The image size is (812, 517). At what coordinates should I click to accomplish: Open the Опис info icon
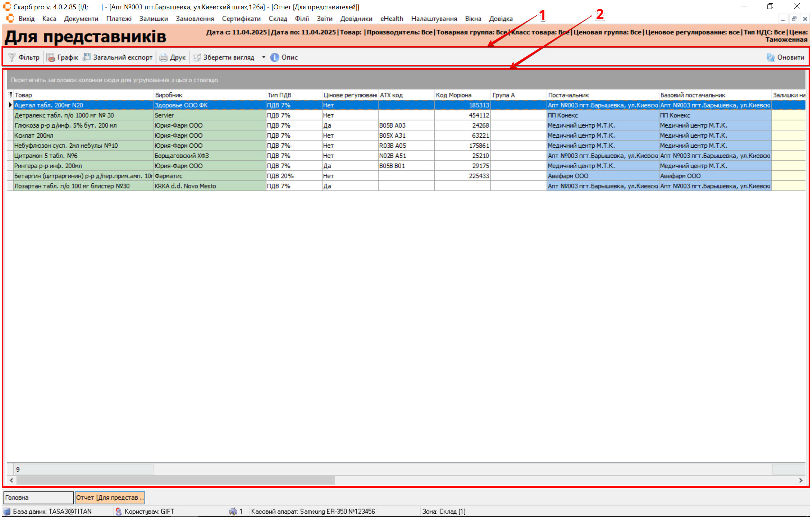click(275, 57)
